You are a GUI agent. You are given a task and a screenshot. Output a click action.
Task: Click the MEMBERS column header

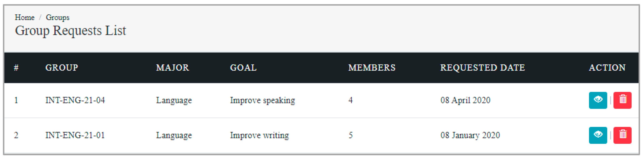tap(372, 68)
